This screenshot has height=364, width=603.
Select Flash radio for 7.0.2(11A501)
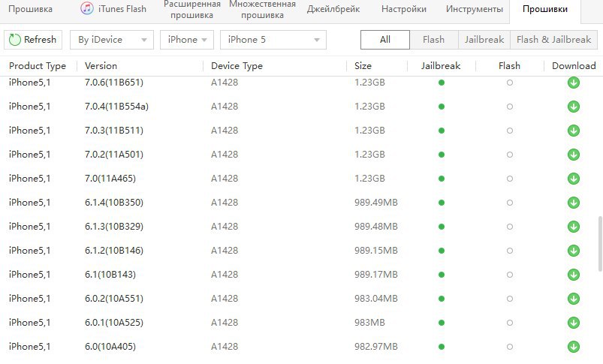pyautogui.click(x=510, y=155)
